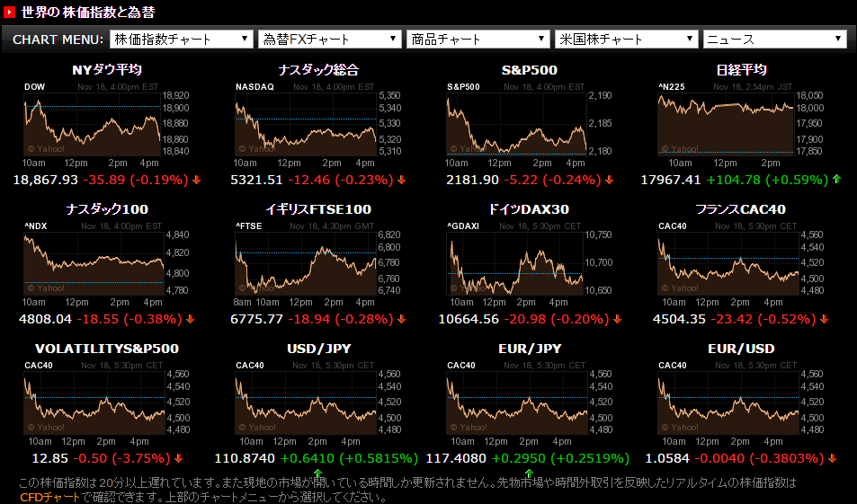Click the red down arrow next to NYダウ平均 change
Screen dimensions: 857x504
197,180
